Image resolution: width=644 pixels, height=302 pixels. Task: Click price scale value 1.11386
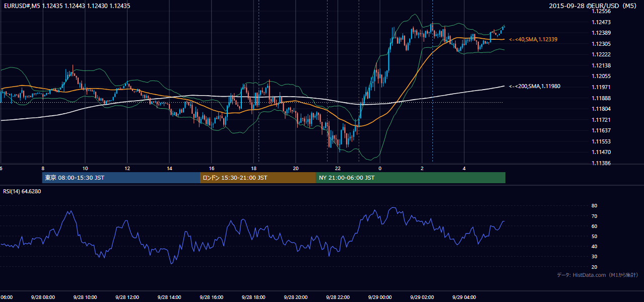[602, 163]
